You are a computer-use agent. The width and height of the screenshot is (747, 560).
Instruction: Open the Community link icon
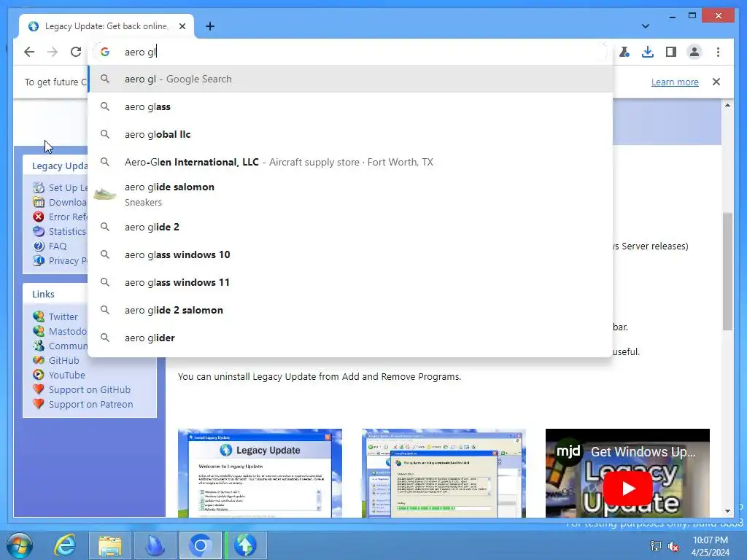[39, 346]
